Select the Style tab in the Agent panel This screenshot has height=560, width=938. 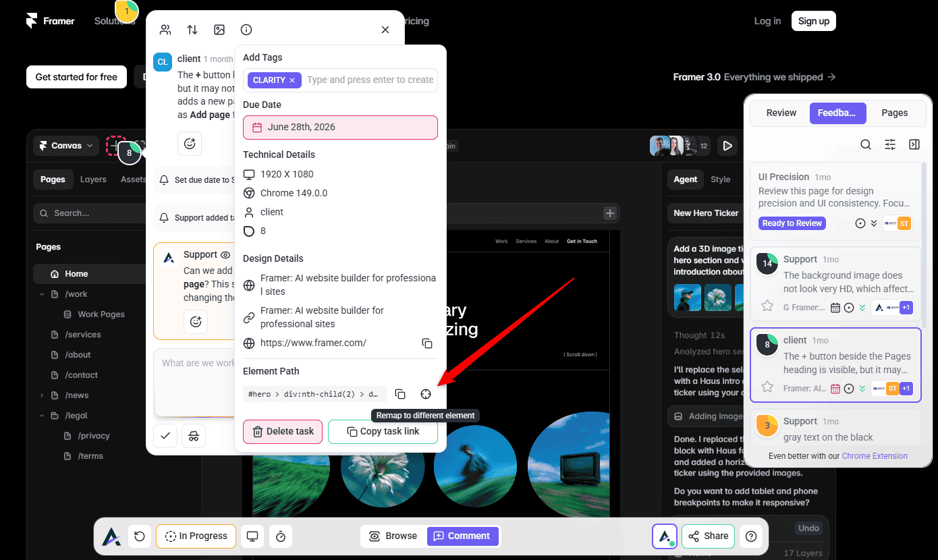click(x=720, y=179)
